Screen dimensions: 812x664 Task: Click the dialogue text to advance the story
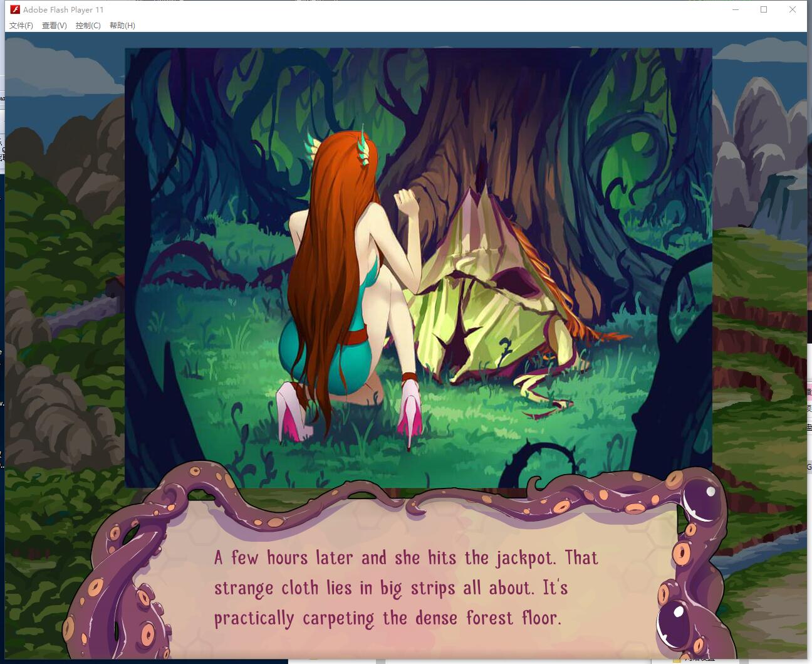(405, 588)
